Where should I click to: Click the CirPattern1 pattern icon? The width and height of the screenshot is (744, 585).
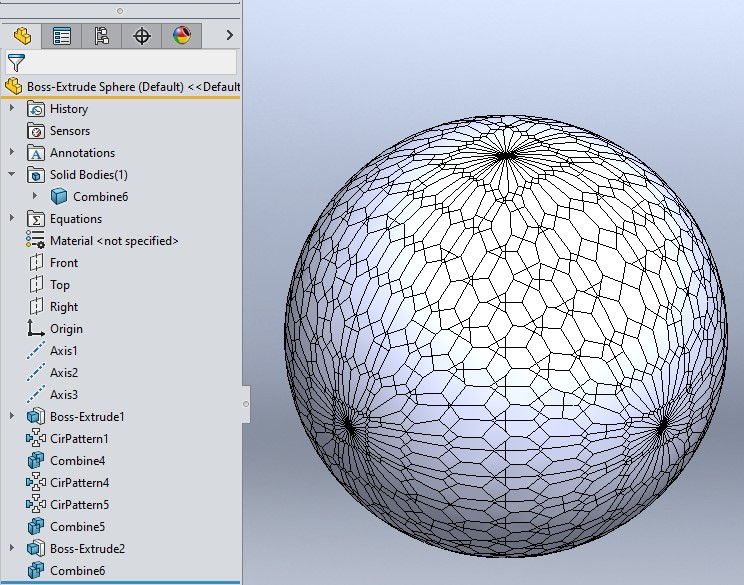[x=36, y=438]
